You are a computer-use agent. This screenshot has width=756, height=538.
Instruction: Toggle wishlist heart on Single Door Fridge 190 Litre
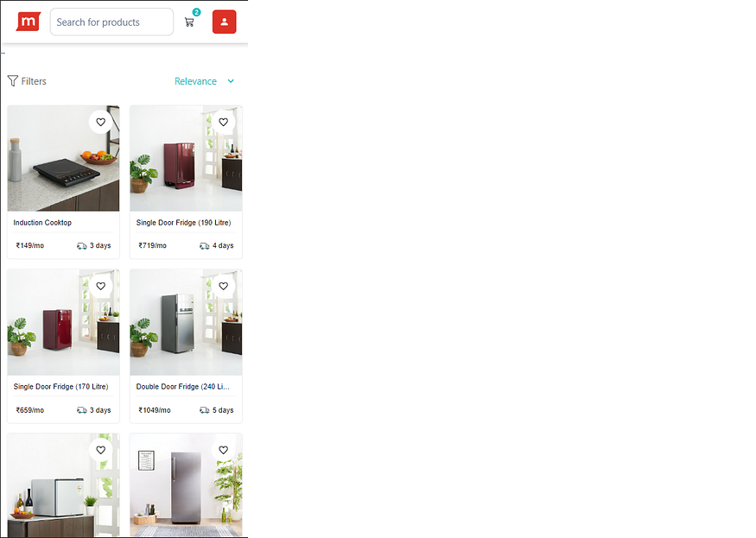(x=223, y=123)
